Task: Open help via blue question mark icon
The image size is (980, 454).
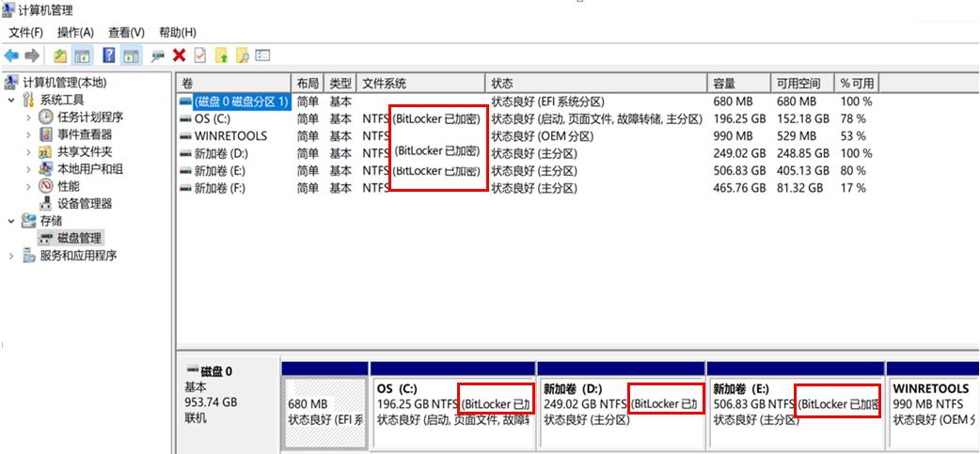Action: pyautogui.click(x=109, y=55)
